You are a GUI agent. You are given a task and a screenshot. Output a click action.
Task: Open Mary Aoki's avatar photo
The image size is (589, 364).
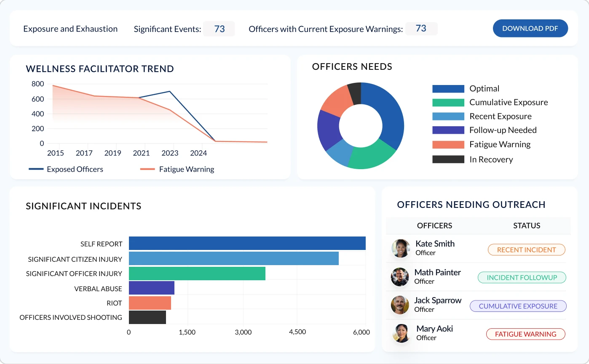click(401, 333)
